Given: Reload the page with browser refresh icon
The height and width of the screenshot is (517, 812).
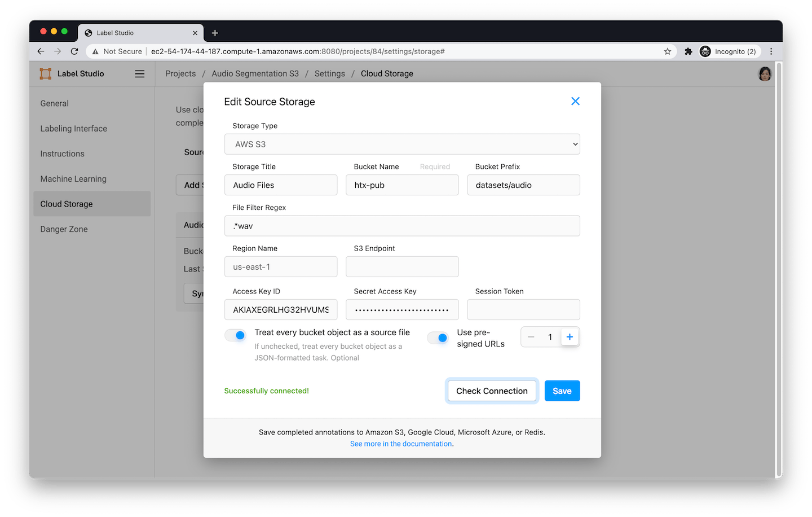Looking at the screenshot, I should [x=74, y=51].
